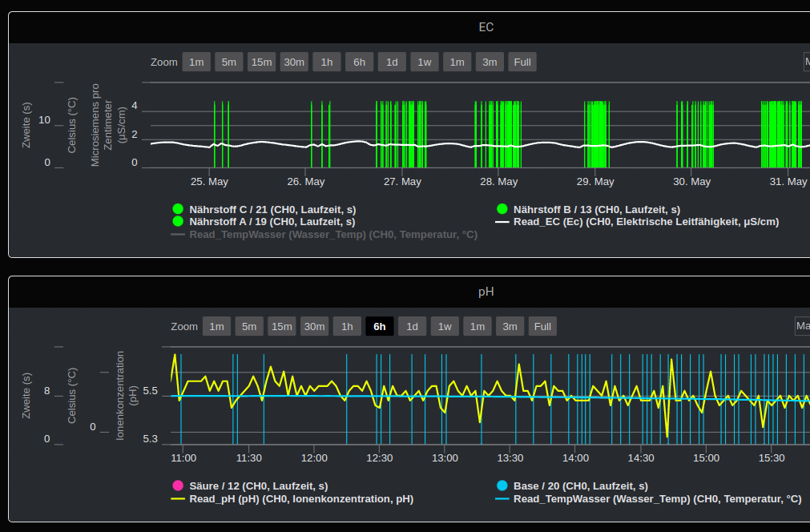Viewport: 810px width, 532px height.
Task: Switch EC chart zoom to 1d
Action: pos(392,62)
